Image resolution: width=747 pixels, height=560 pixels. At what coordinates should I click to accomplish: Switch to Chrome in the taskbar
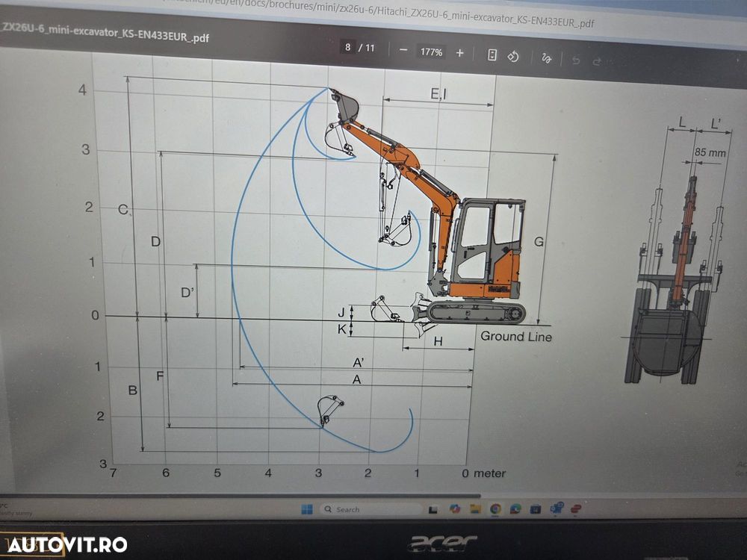click(x=495, y=508)
